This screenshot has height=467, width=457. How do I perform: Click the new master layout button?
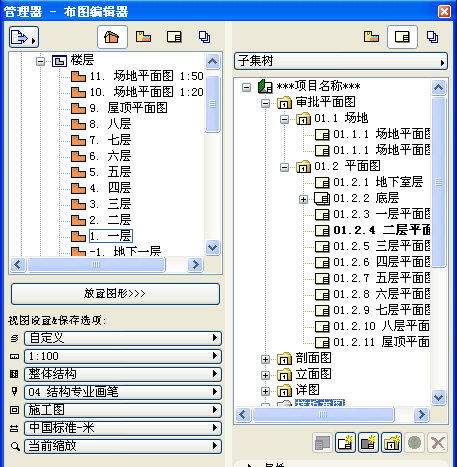click(368, 443)
